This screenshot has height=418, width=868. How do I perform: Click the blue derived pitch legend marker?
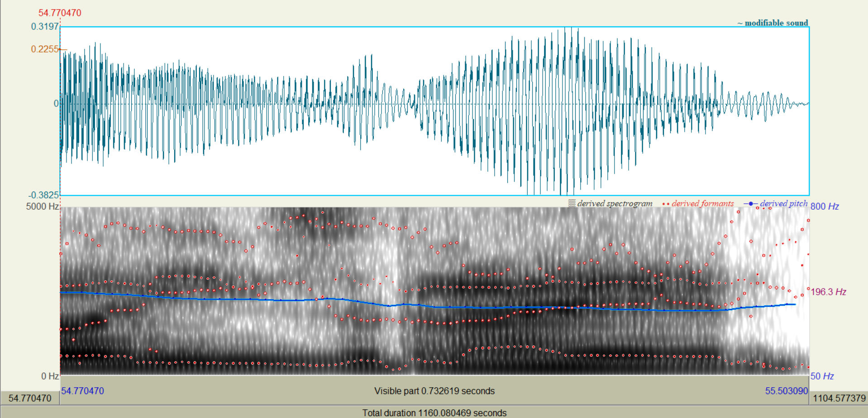750,204
